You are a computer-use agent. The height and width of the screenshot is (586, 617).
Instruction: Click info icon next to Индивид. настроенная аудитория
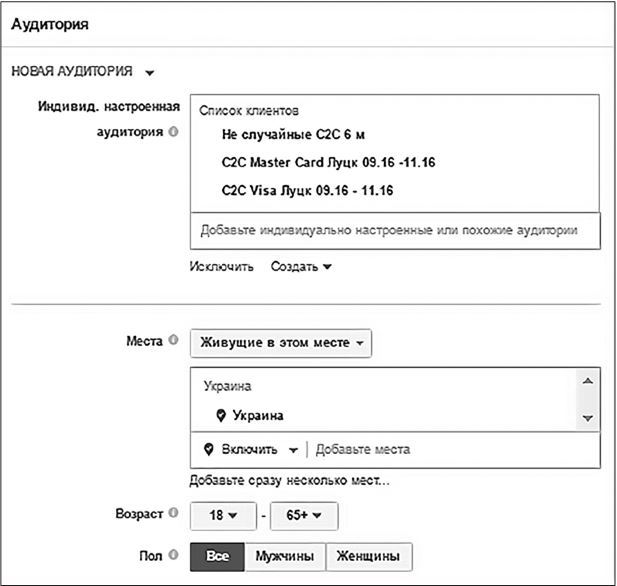point(173,132)
